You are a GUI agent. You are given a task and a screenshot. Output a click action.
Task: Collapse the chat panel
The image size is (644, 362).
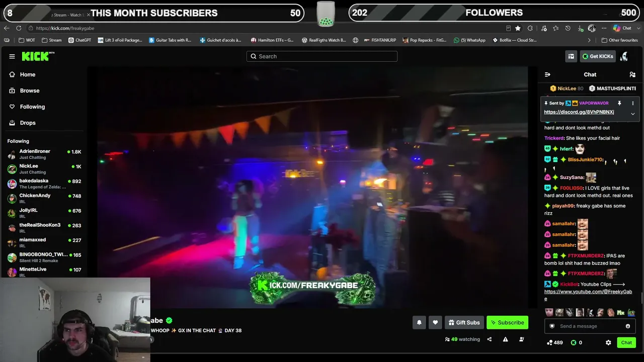547,74
